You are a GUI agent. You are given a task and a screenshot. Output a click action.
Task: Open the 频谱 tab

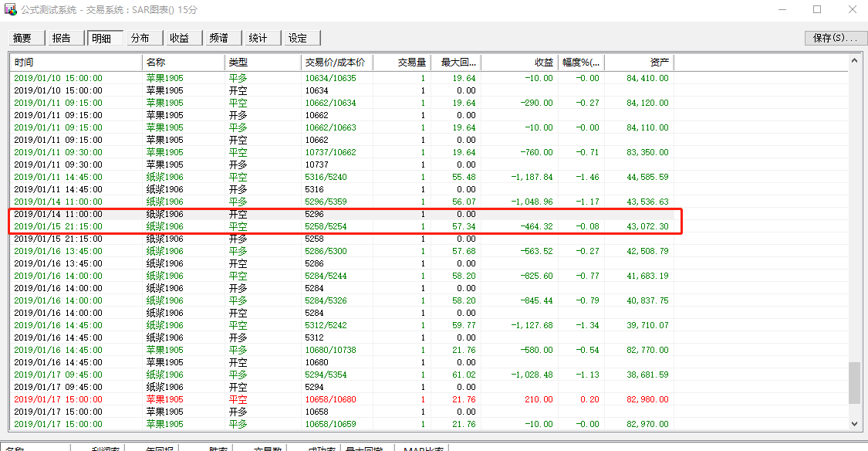pyautogui.click(x=219, y=38)
